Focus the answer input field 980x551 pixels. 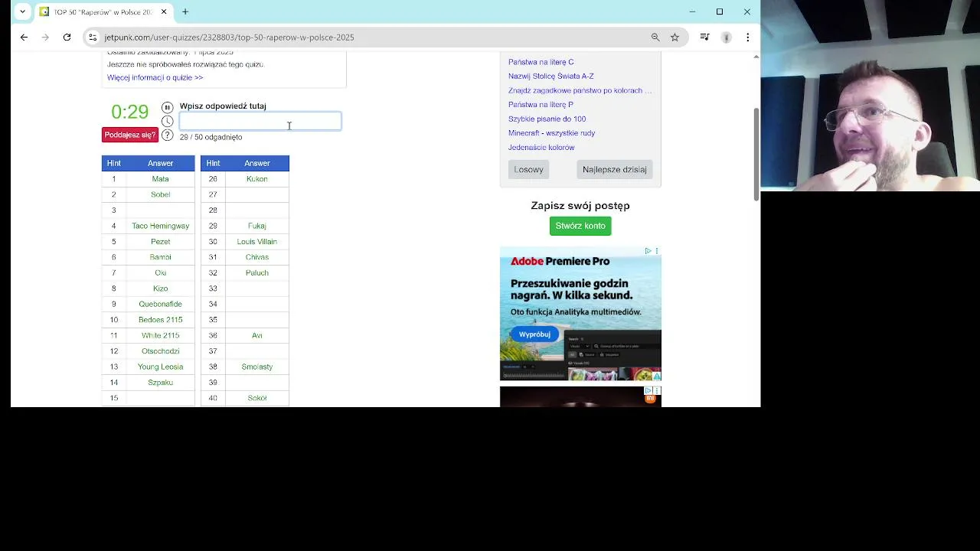260,121
